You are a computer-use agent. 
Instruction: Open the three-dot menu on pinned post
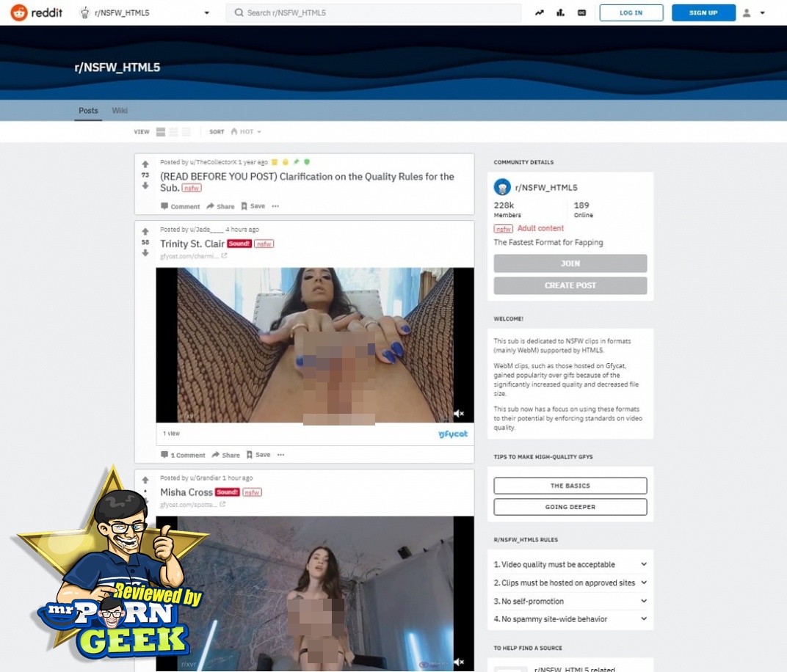point(275,206)
